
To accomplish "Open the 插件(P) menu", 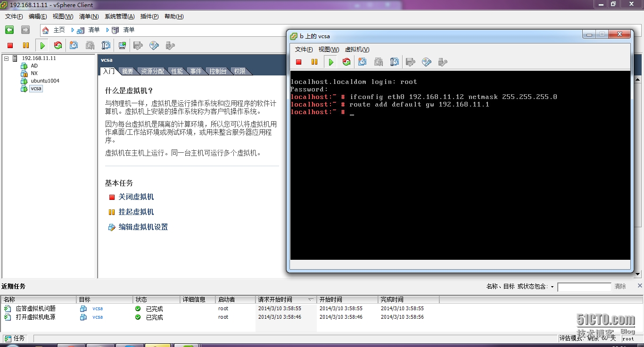I will pyautogui.click(x=149, y=17).
